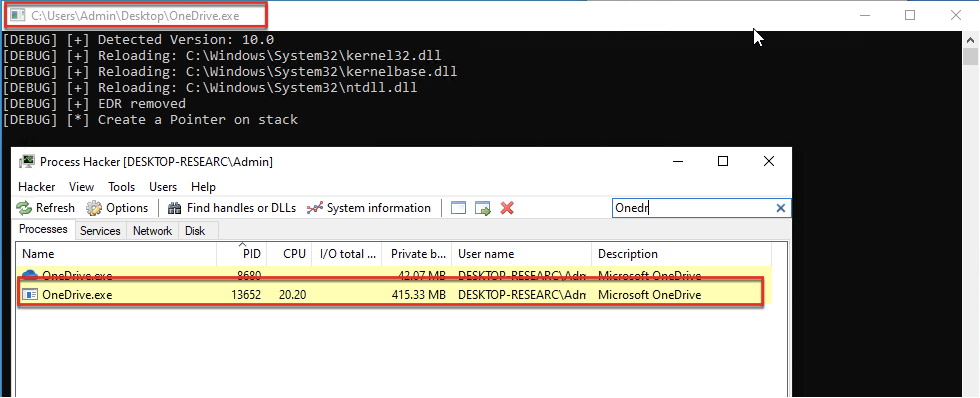Switch to the Processes tab
This screenshot has width=980, height=398.
[x=43, y=229]
